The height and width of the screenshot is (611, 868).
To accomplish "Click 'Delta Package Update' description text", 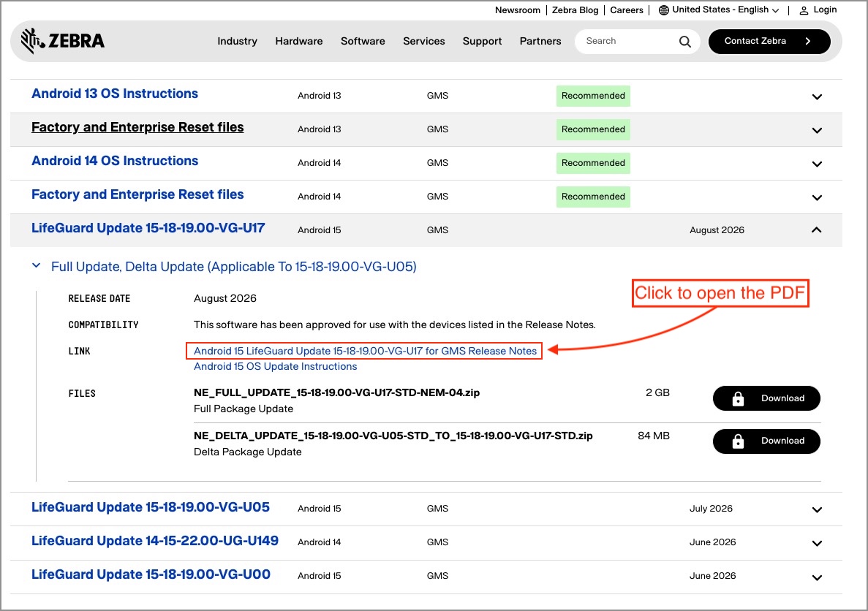I will [247, 452].
